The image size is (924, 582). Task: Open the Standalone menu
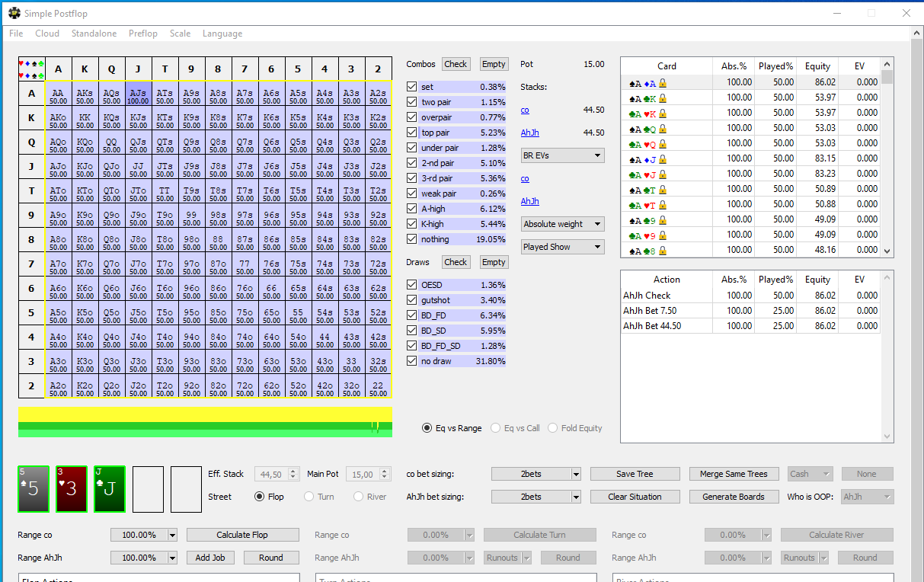(x=94, y=34)
